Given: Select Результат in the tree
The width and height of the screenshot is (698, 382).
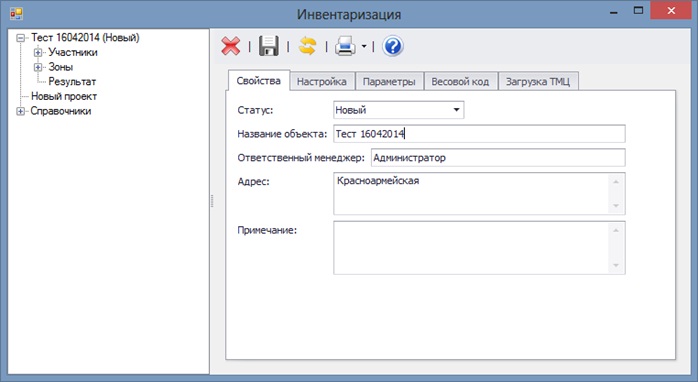Looking at the screenshot, I should point(72,82).
